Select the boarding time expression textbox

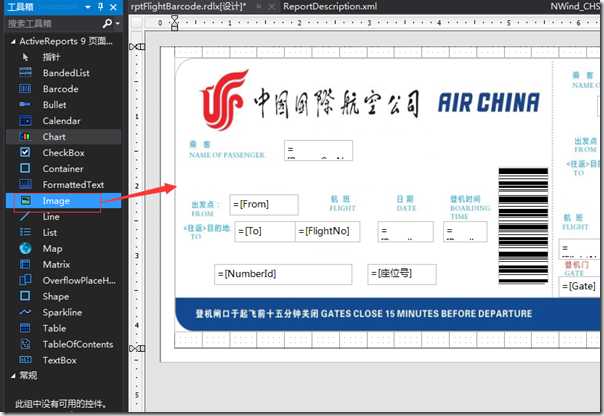click(465, 231)
